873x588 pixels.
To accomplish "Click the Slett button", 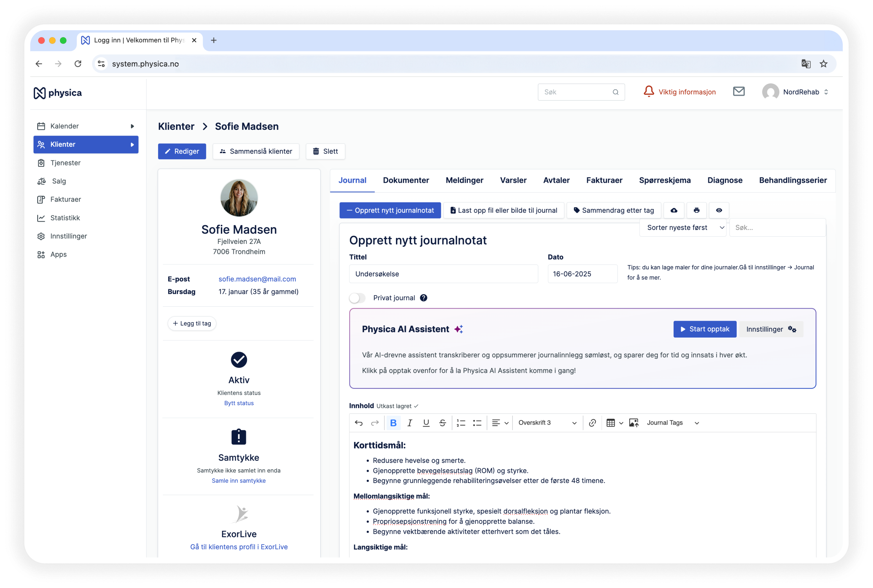I will click(x=325, y=152).
